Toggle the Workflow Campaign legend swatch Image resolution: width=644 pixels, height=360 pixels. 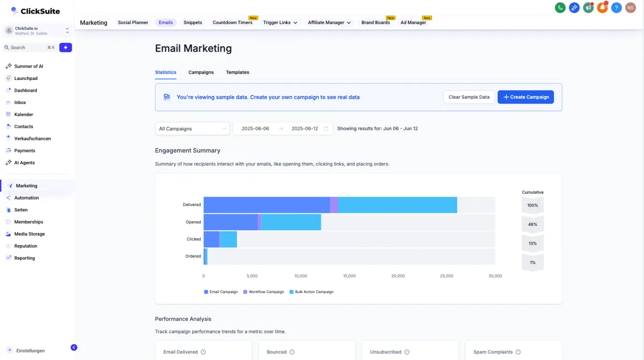(x=245, y=292)
